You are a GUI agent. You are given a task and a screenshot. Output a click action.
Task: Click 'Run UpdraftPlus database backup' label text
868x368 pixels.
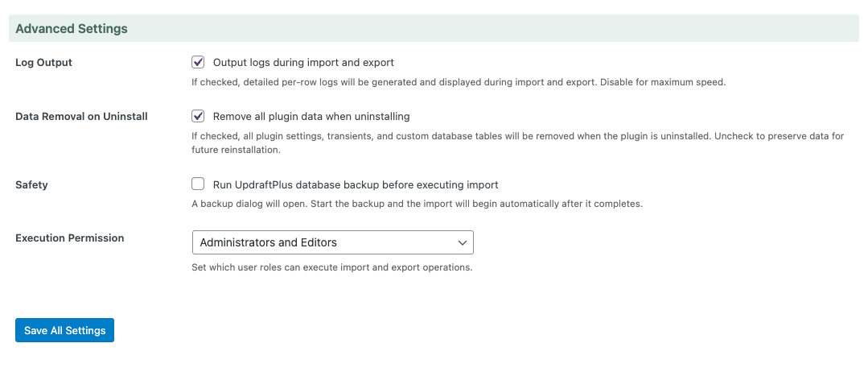pos(356,184)
